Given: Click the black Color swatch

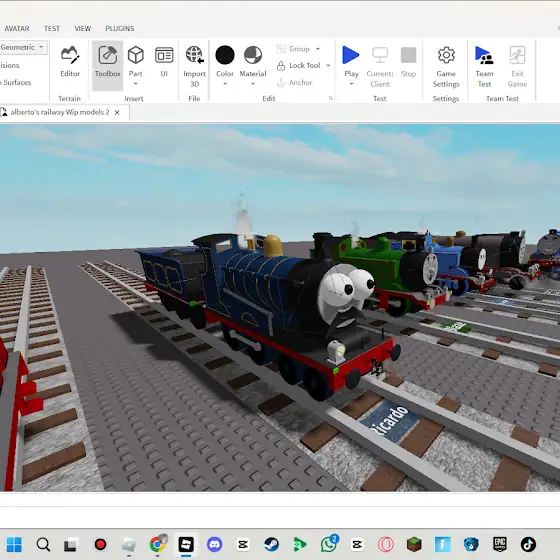Looking at the screenshot, I should (x=225, y=55).
